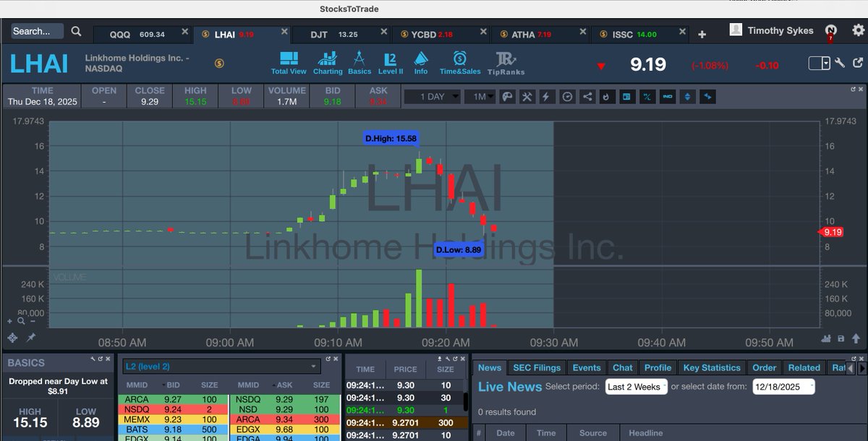This screenshot has height=441, width=868.
Task: Open the IND indicators icon on chart toolbar
Action: 666,96
